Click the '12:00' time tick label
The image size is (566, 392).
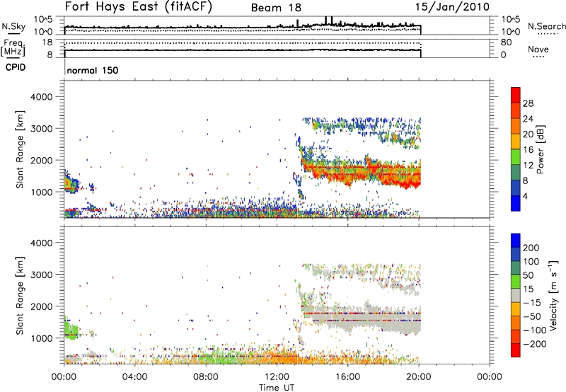point(277,377)
